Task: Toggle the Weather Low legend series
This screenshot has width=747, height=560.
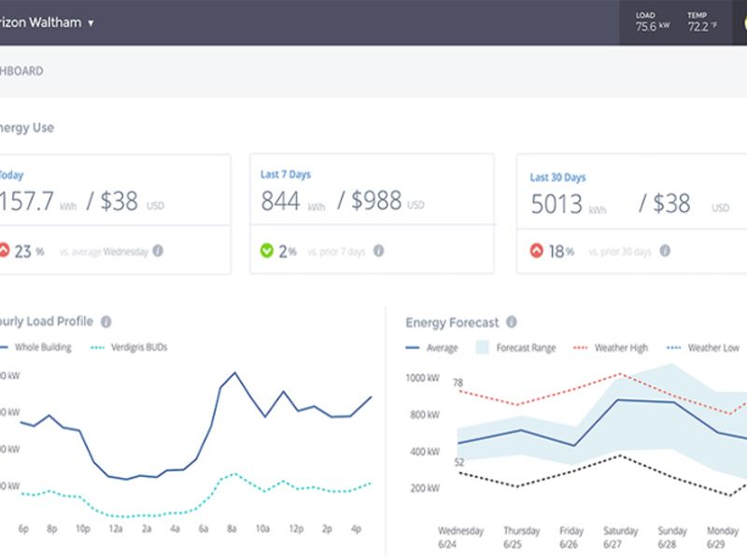Action: pyautogui.click(x=703, y=347)
